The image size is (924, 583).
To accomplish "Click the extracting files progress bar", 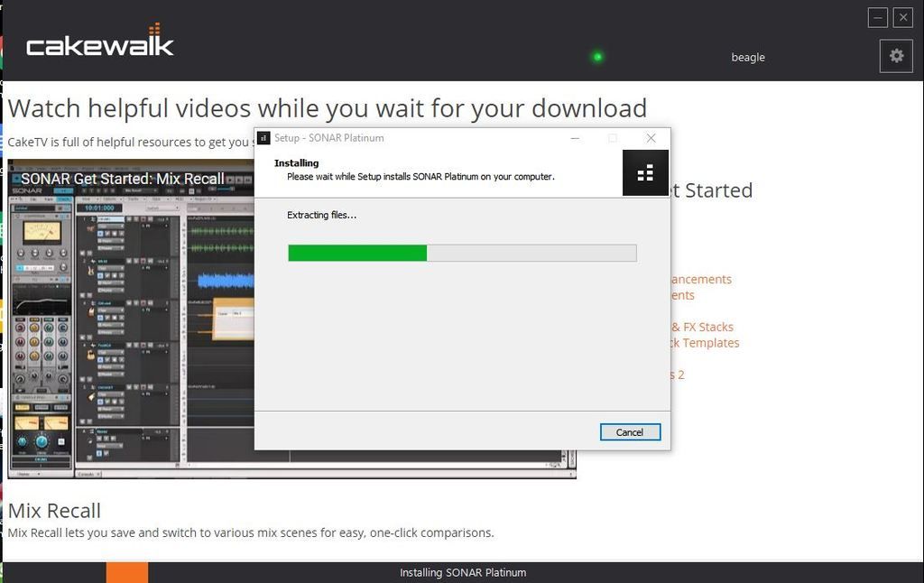I will point(462,253).
